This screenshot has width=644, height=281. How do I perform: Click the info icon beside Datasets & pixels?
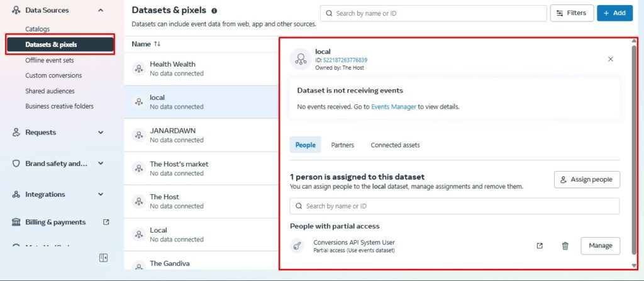[x=214, y=11]
